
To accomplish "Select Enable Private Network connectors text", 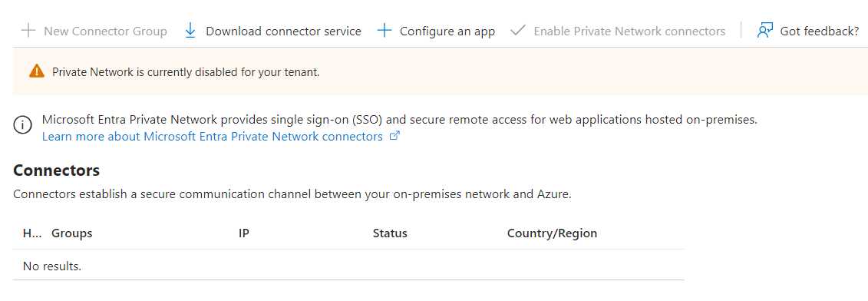I will (x=629, y=31).
